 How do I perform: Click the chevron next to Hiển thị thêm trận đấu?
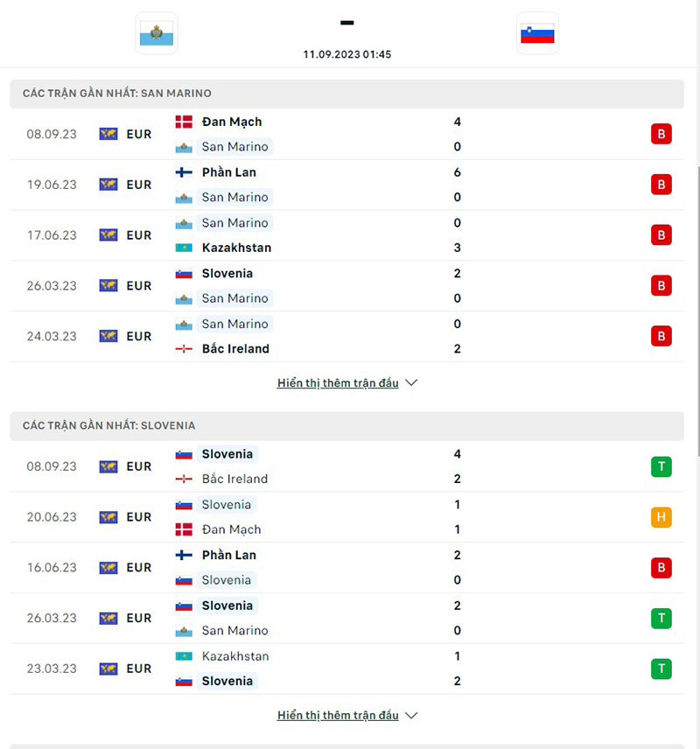tap(411, 382)
